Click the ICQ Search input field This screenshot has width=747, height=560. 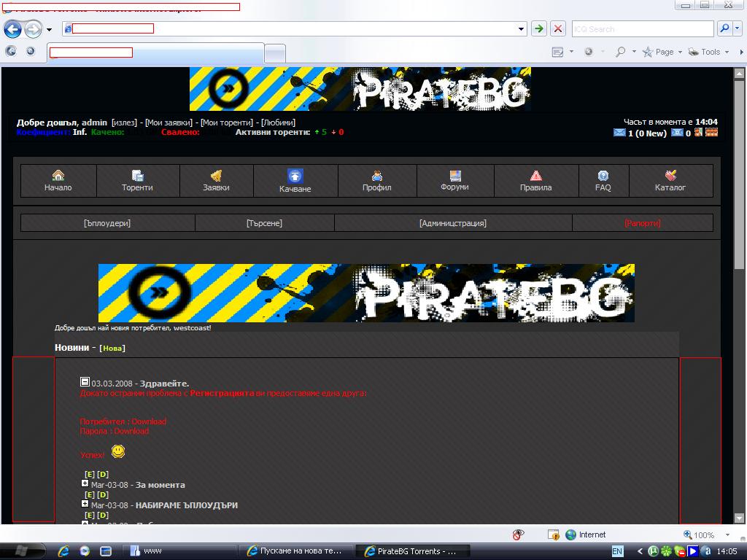[642, 29]
